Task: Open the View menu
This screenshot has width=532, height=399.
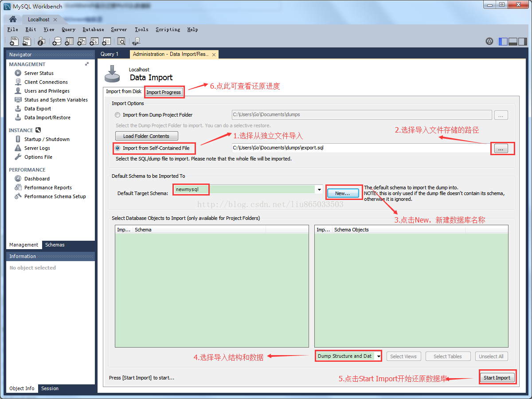Action: (x=49, y=29)
